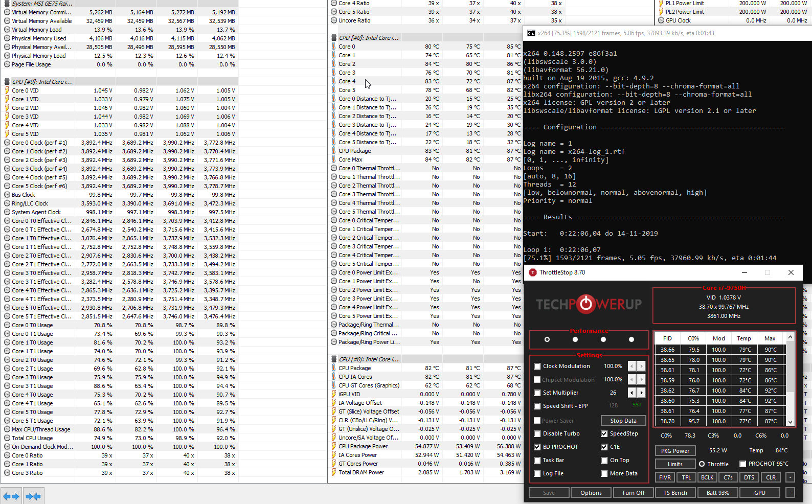Click the Turn Off button
The image size is (812, 504).
coord(633,493)
